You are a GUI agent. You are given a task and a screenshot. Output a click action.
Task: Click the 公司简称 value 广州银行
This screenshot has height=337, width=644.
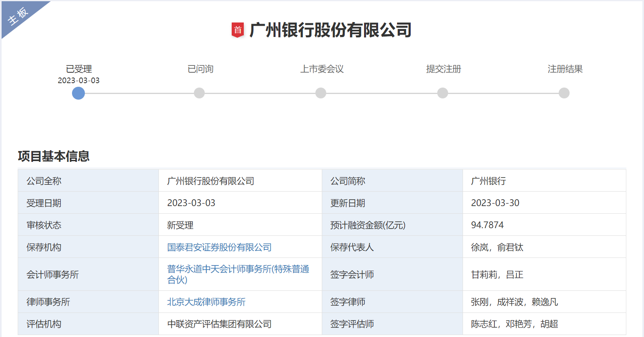click(488, 181)
